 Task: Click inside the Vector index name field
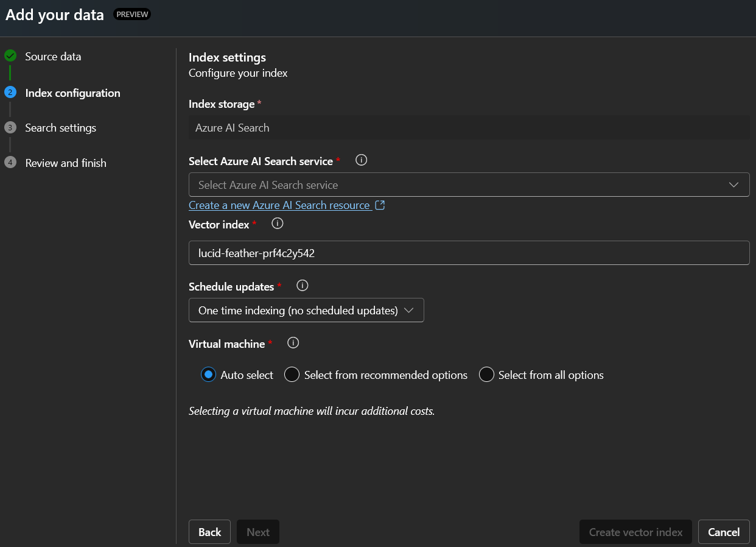469,252
